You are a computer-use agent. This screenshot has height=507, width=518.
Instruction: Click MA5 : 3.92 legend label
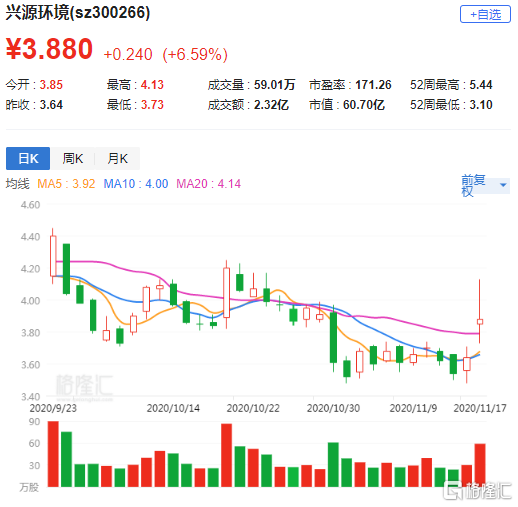(x=66, y=184)
